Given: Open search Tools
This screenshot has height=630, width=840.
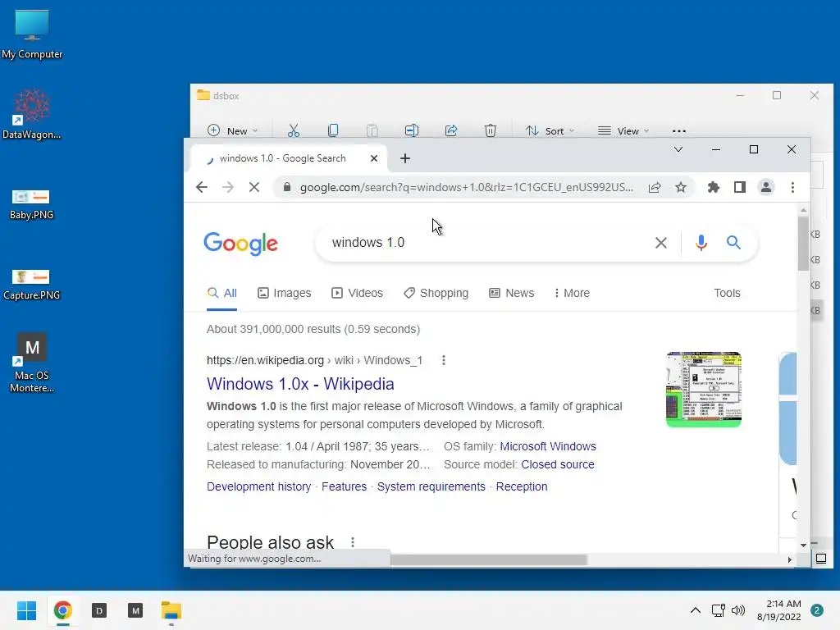Looking at the screenshot, I should pos(727,293).
